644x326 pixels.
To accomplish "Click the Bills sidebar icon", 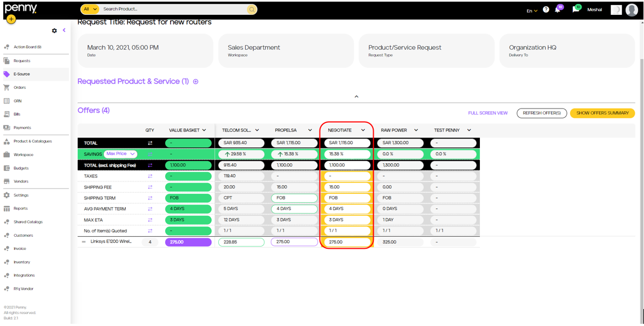I will click(6, 114).
